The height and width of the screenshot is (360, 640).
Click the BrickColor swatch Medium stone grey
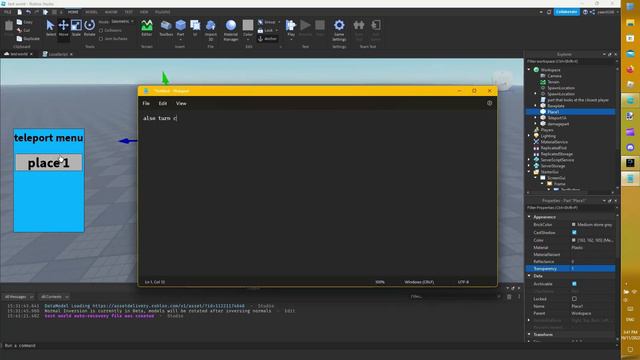(573, 225)
